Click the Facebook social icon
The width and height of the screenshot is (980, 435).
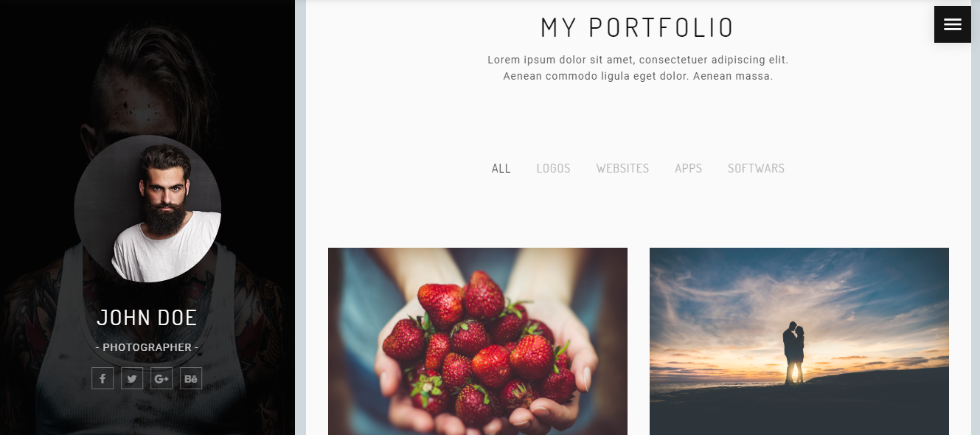(x=102, y=378)
